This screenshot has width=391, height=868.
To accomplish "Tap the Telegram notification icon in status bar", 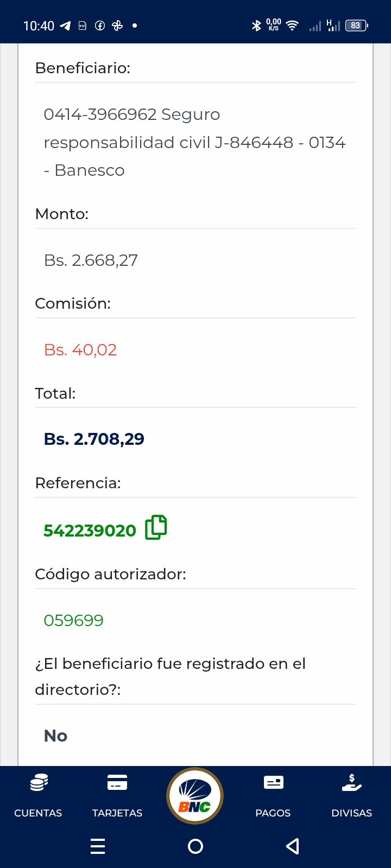I will coord(65,25).
